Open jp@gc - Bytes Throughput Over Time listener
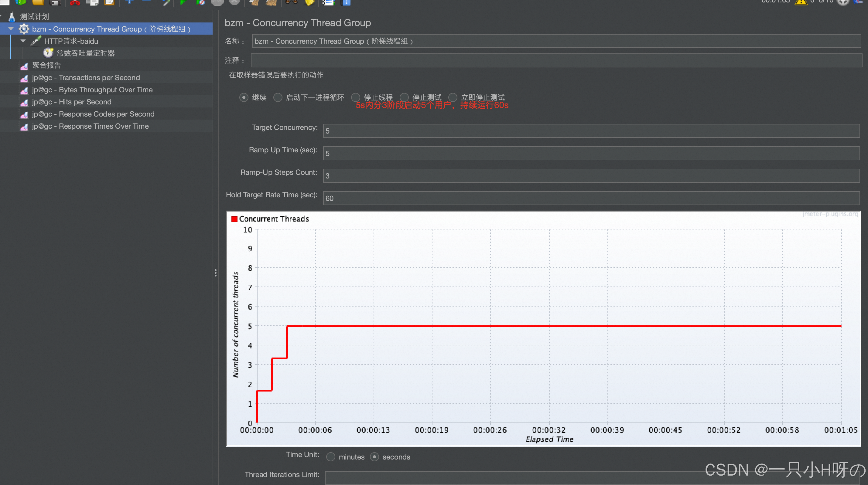Screen dimensions: 868x485 pos(92,90)
